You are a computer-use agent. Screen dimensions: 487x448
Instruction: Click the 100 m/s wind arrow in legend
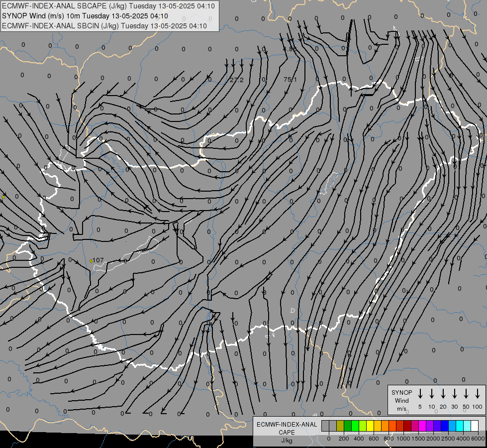tap(478, 394)
